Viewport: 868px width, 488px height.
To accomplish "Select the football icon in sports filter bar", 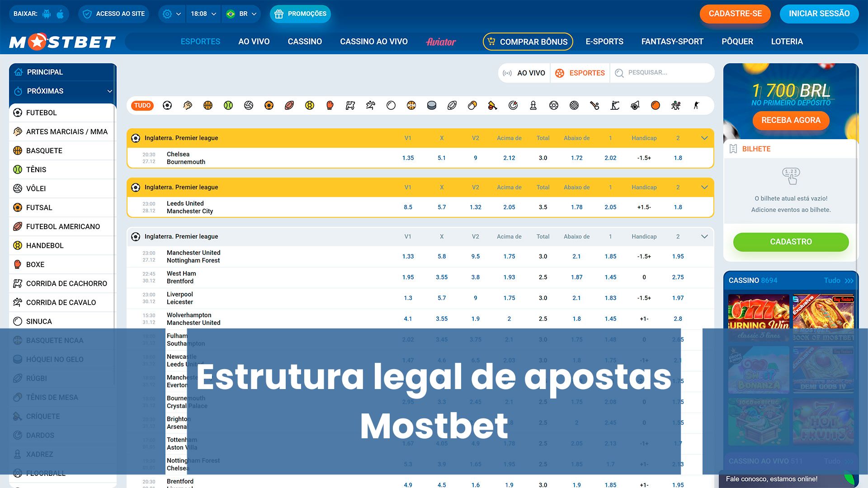I will (167, 105).
